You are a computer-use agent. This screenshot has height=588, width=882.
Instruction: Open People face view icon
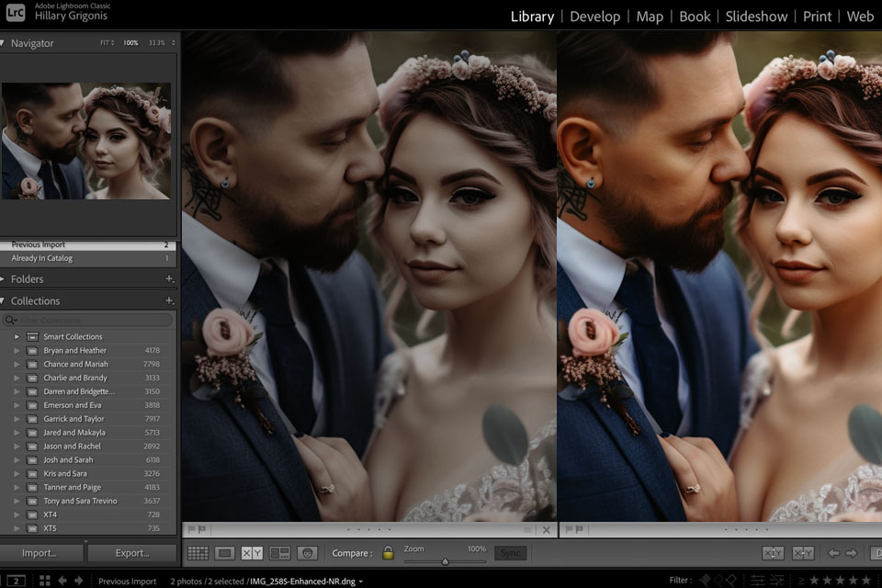coord(307,553)
